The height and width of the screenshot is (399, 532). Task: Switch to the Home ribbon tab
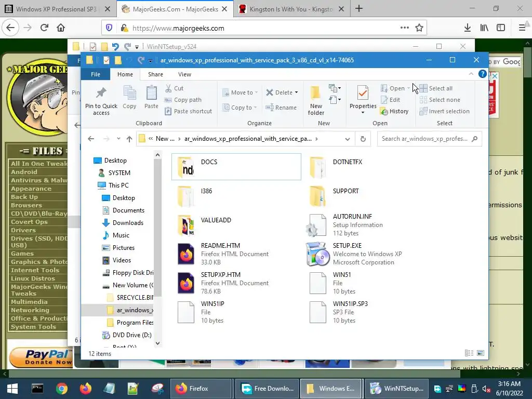[125, 74]
